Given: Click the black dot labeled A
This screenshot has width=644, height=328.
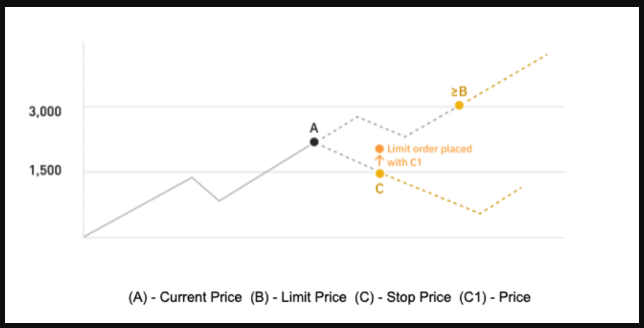Looking at the screenshot, I should click(x=314, y=142).
